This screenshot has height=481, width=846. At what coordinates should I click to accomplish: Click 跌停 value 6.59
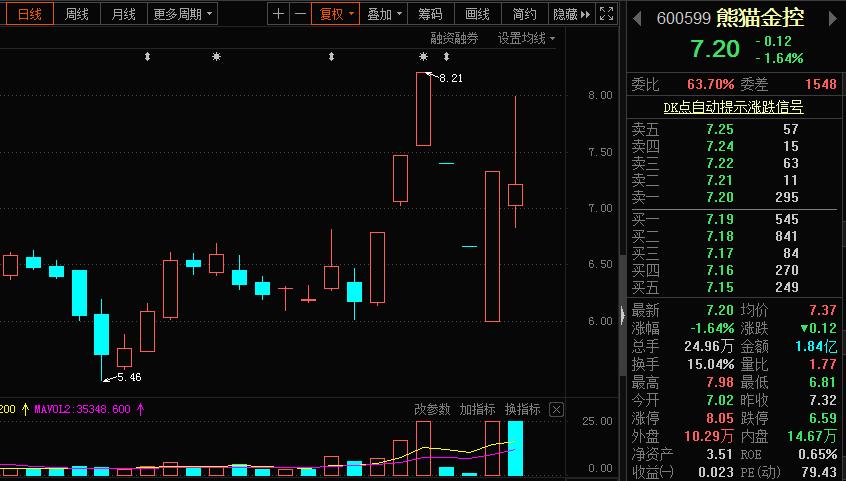point(823,418)
